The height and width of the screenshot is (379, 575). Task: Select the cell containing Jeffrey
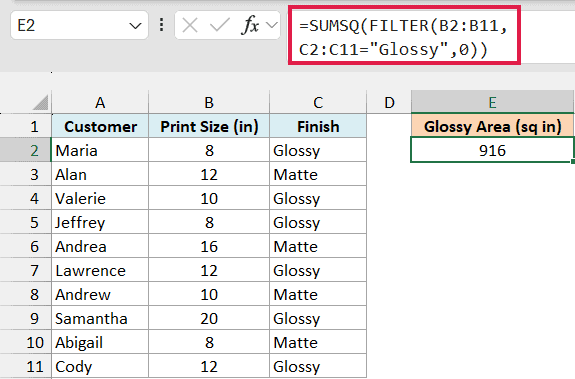[x=100, y=222]
